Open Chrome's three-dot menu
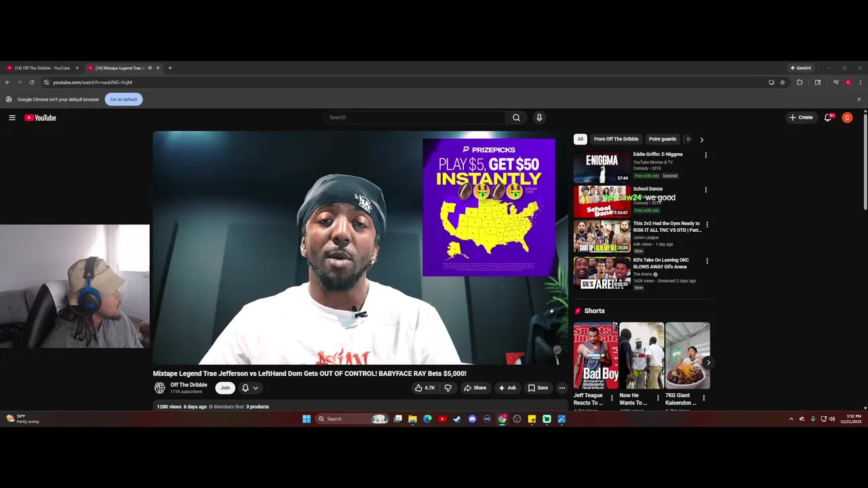868x488 pixels. coord(860,82)
